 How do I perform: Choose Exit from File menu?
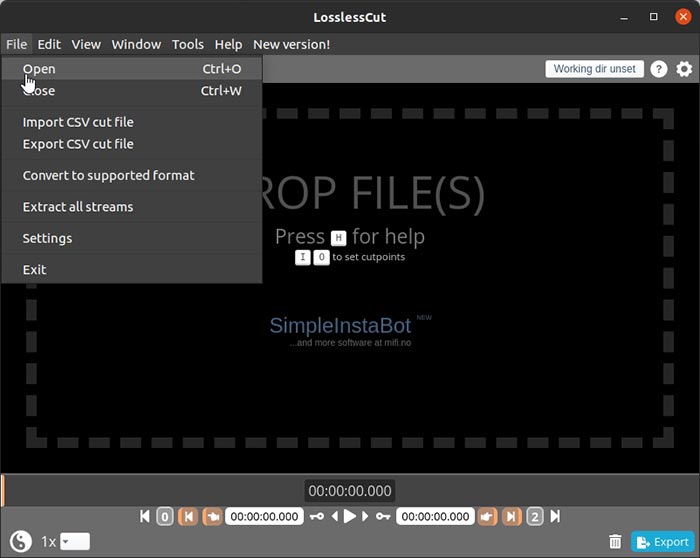point(132,269)
